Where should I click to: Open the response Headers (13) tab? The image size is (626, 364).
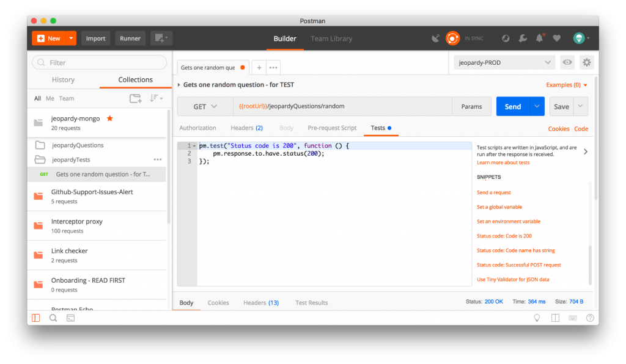pos(261,302)
